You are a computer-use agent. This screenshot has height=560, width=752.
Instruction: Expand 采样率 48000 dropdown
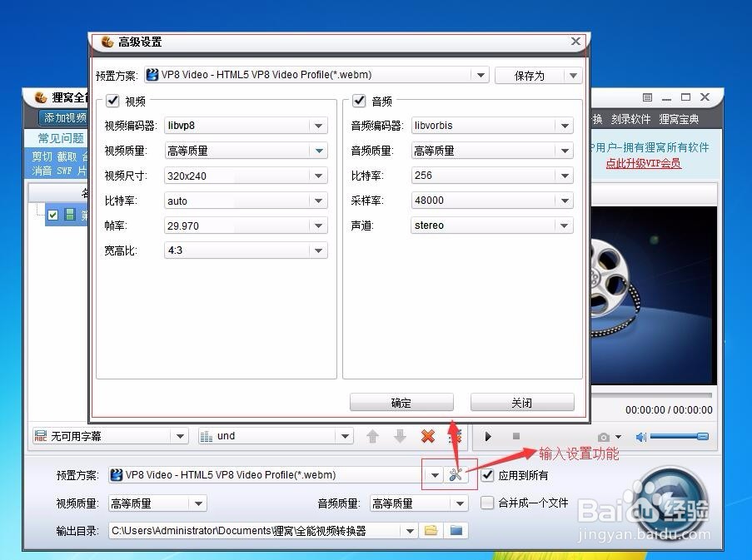(x=565, y=201)
